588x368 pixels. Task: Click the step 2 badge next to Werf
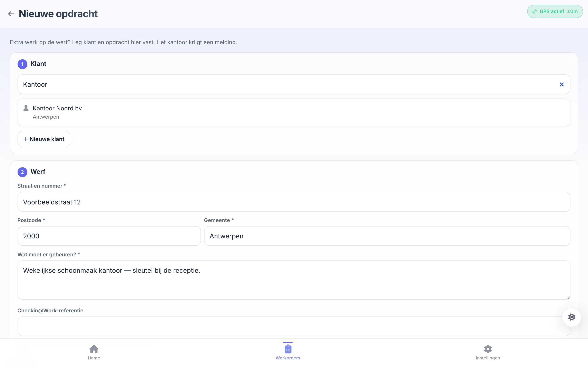pos(22,172)
